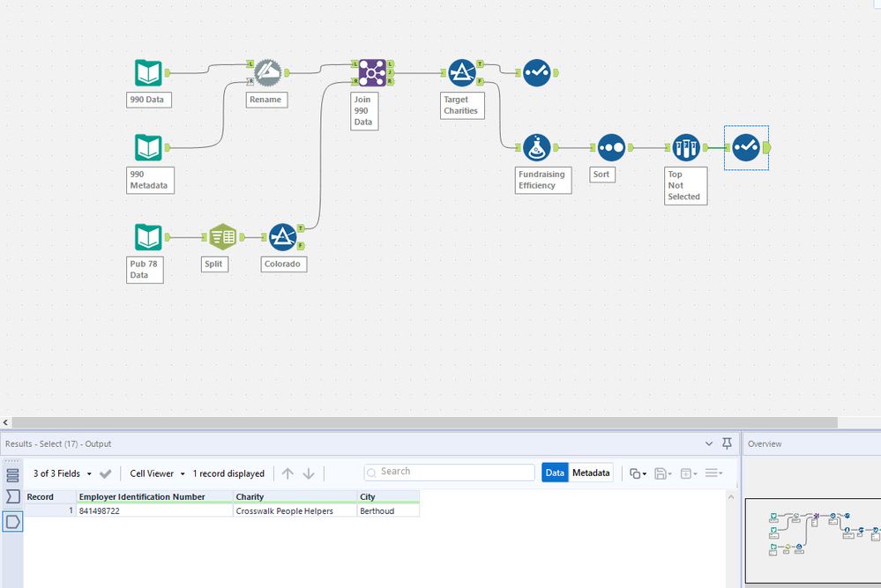This screenshot has width=881, height=588.
Task: Show the input anchor data in Results
Action: (x=12, y=496)
